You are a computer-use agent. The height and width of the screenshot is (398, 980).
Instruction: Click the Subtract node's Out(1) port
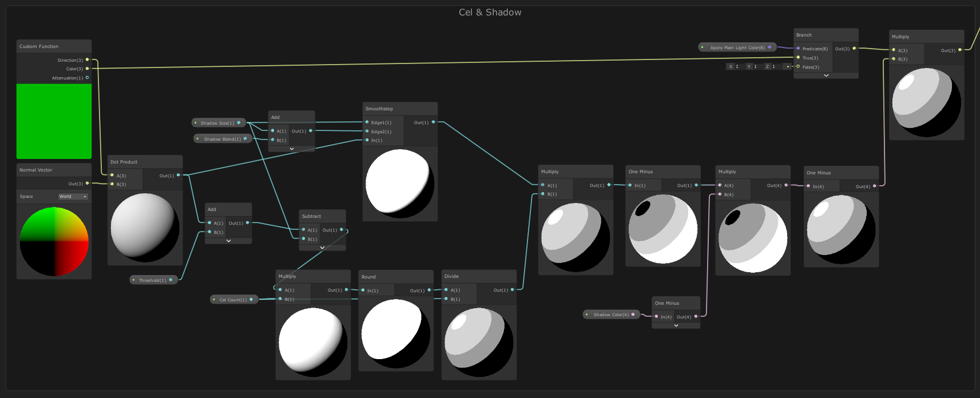(342, 230)
